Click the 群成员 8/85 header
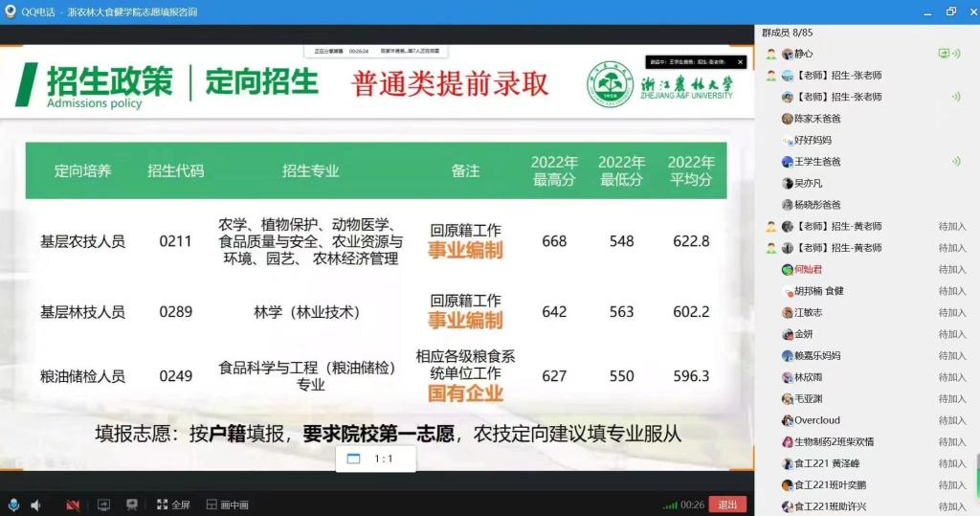Viewport: 980px width, 516px height. pyautogui.click(x=788, y=33)
